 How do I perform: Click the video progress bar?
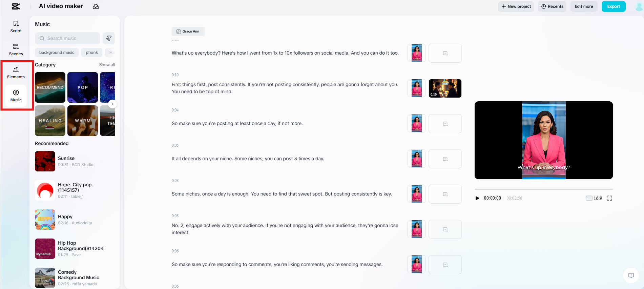click(x=543, y=189)
